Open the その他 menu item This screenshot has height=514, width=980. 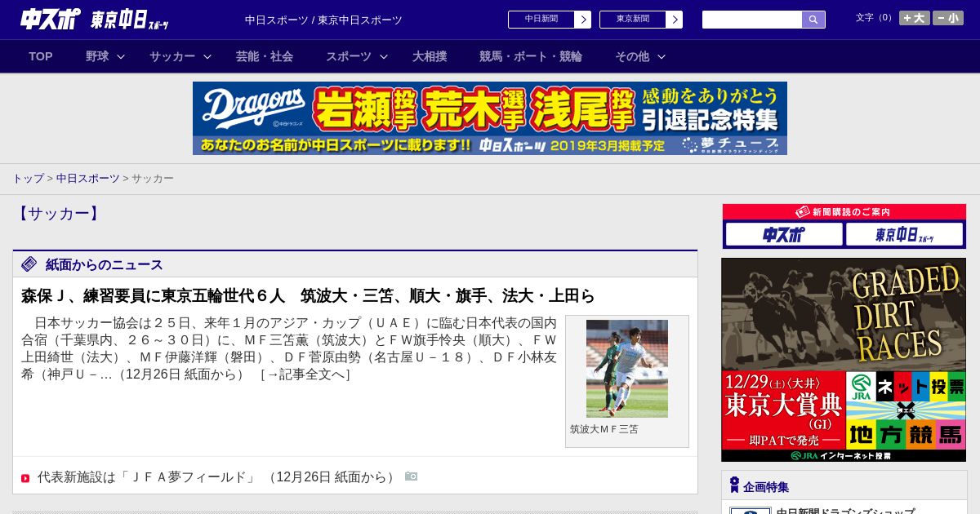coord(632,56)
